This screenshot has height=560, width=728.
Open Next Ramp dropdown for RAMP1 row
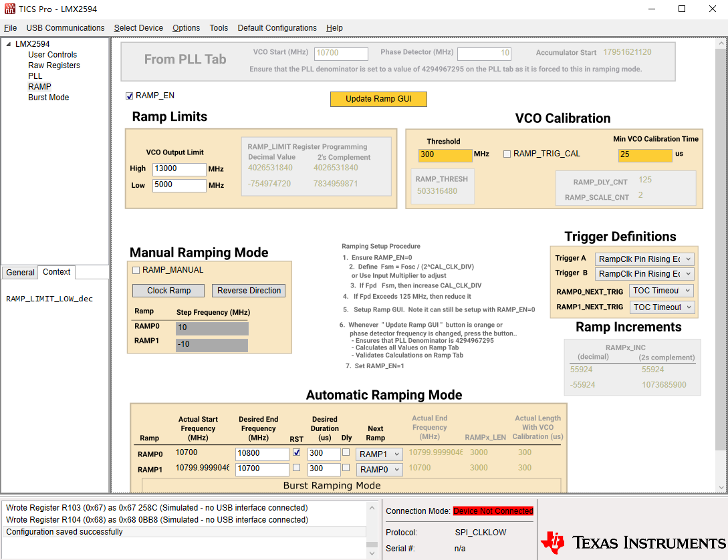click(x=379, y=470)
